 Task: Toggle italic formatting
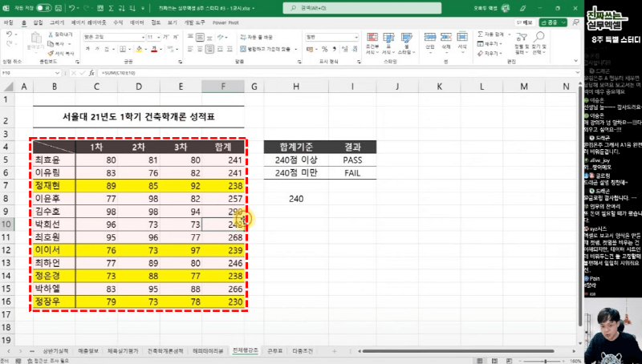pyautogui.click(x=97, y=49)
